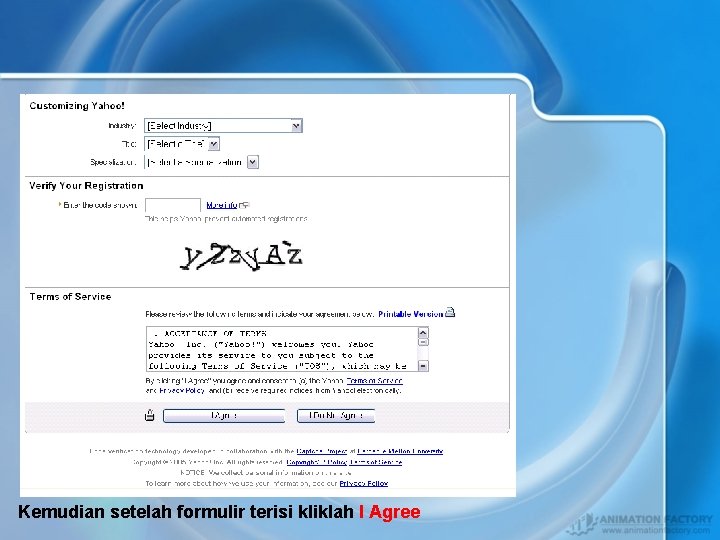Open the Terms of Service link above Privacy Policy

click(x=374, y=381)
